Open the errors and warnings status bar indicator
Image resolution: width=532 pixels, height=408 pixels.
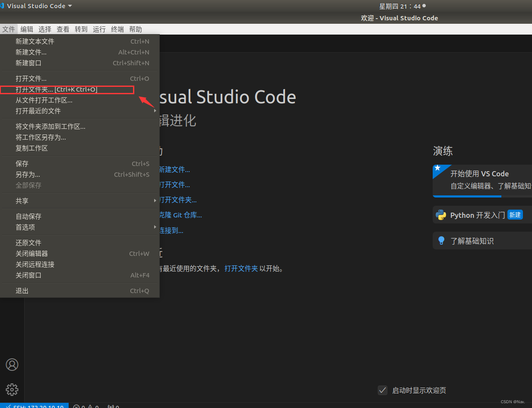pyautogui.click(x=86, y=406)
